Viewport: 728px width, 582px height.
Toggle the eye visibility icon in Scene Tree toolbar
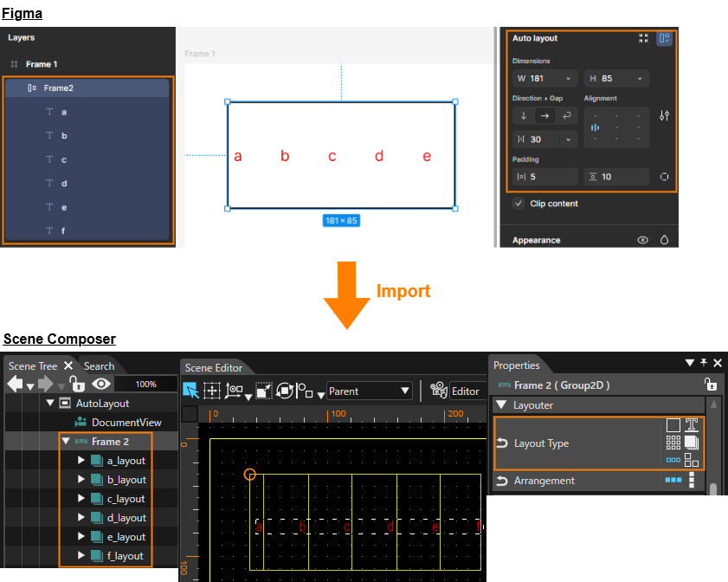pyautogui.click(x=101, y=385)
